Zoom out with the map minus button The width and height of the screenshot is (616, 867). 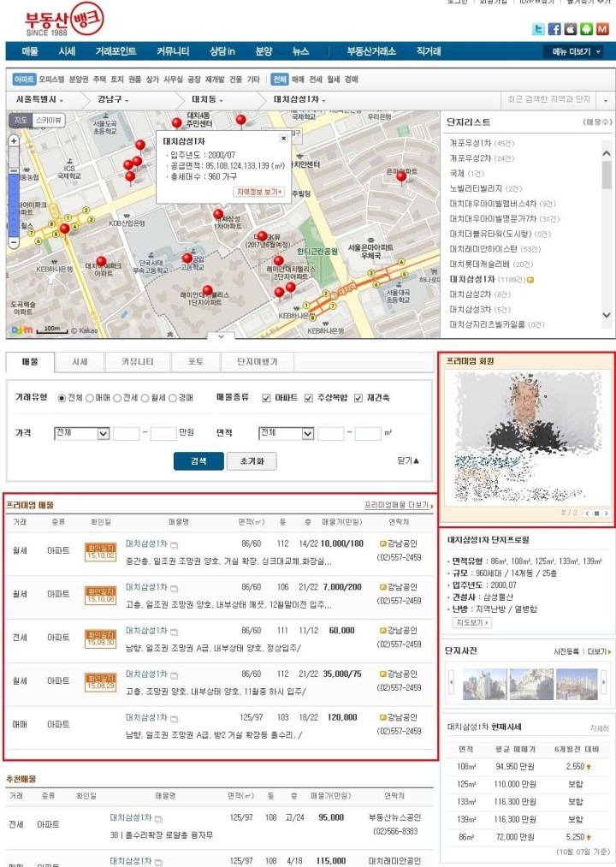coord(14,242)
